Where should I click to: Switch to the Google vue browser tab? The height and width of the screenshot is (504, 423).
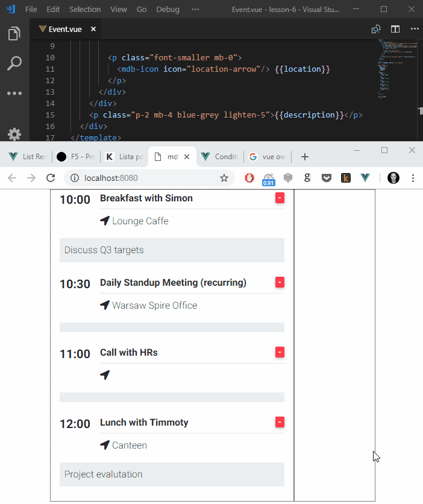tap(267, 157)
